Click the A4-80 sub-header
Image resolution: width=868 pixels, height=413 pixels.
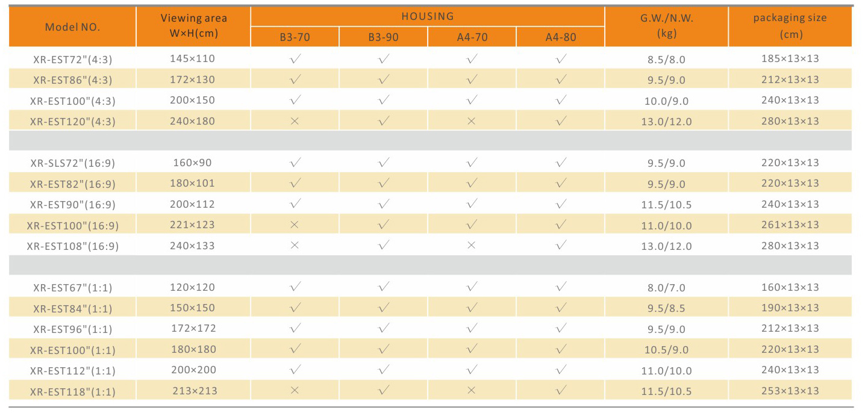pyautogui.click(x=561, y=37)
